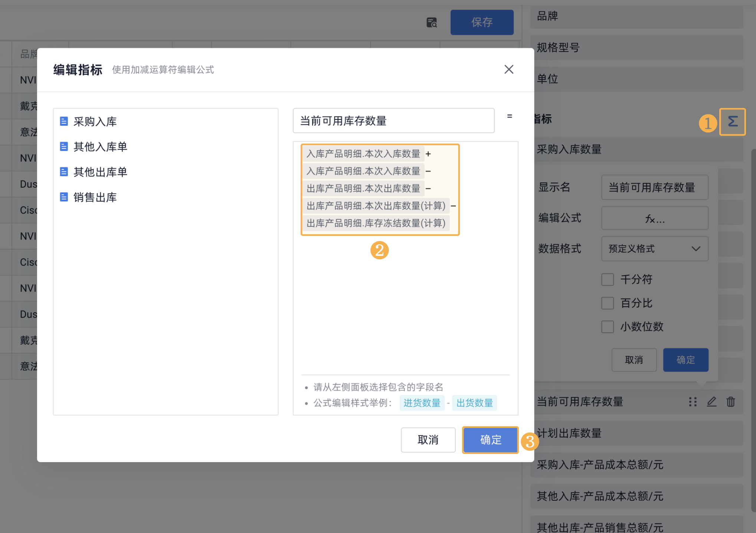Image resolution: width=756 pixels, height=533 pixels.
Task: Click the 出库产品明细.库存冻结数量(计算) formula tag
Action: [x=376, y=223]
